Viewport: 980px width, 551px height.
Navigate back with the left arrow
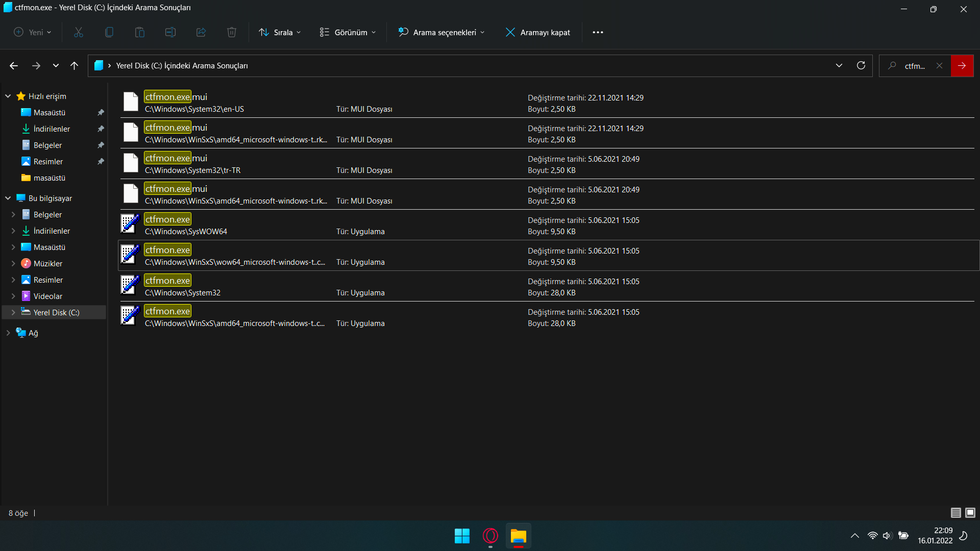(14, 65)
